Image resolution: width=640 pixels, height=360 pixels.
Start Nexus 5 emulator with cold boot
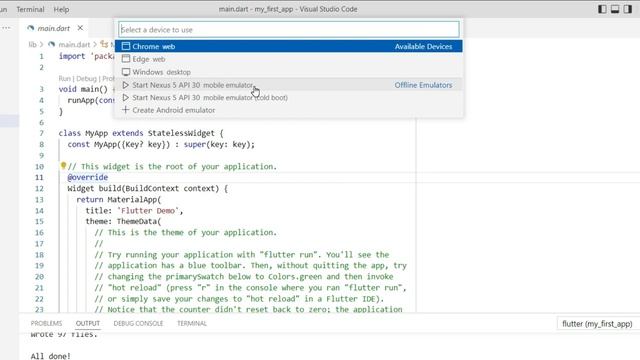[289, 98]
